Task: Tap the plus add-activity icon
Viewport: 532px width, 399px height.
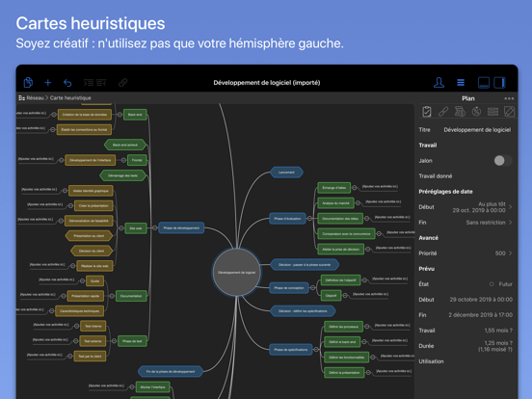Action: point(48,83)
